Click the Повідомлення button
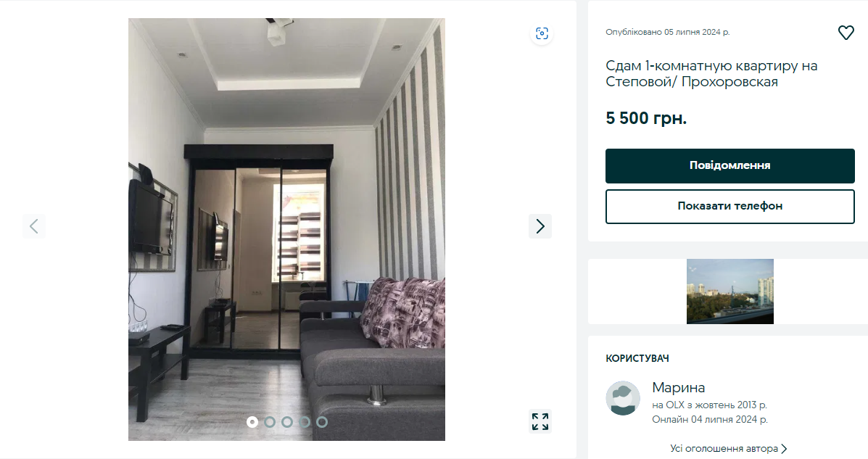868x459 pixels. (x=729, y=165)
